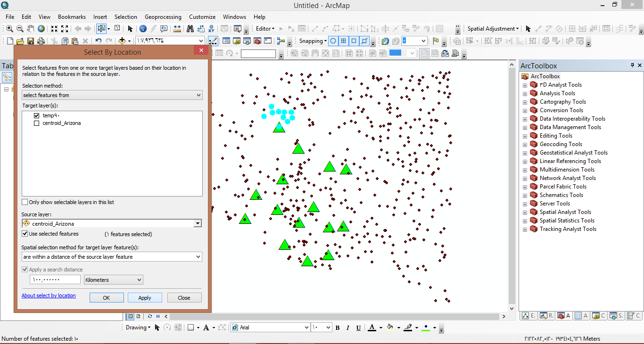Toggle Point Snapping
This screenshot has height=344, width=644.
click(333, 41)
